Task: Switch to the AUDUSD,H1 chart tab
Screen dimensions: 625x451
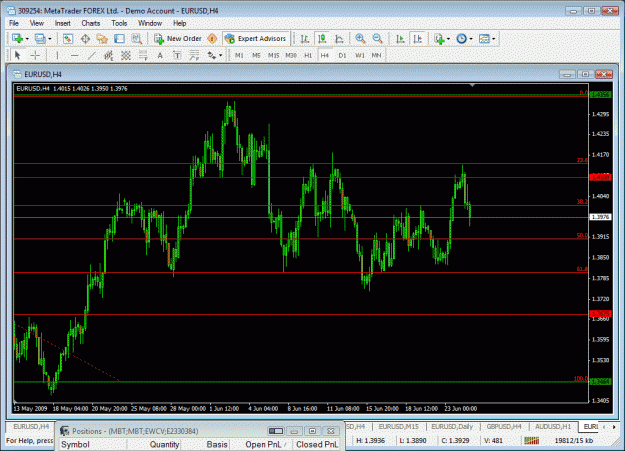Action: (x=553, y=427)
